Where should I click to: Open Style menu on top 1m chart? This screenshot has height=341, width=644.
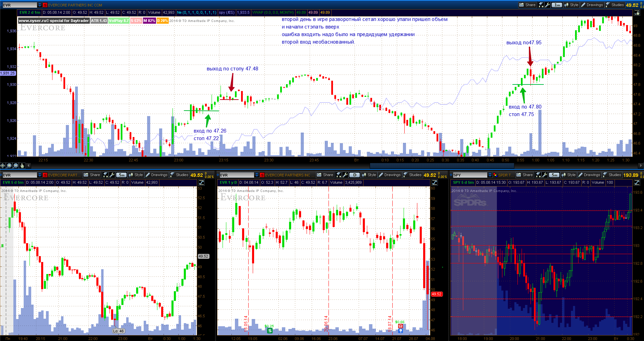tap(571, 5)
